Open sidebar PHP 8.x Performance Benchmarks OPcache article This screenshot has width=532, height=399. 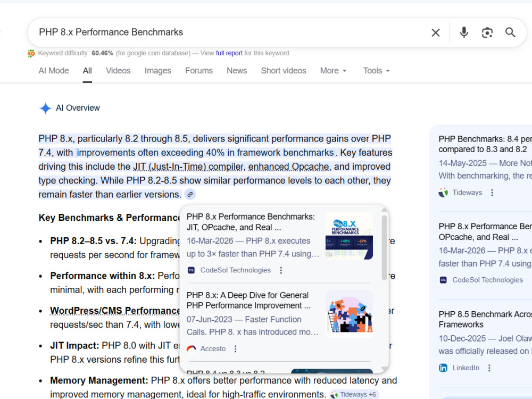coord(485,232)
